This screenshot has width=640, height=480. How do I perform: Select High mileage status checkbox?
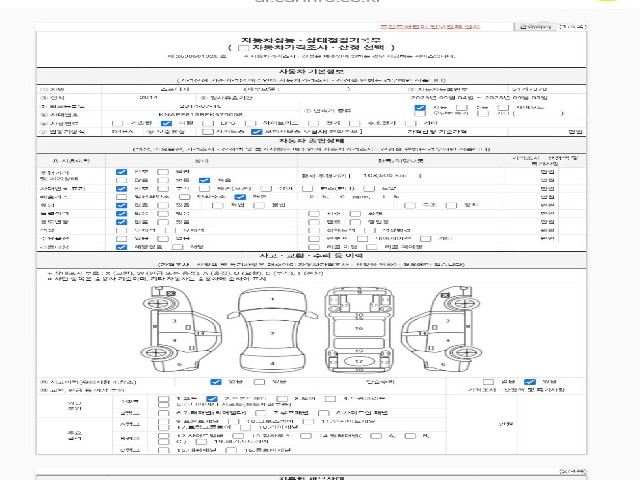pyautogui.click(x=121, y=180)
